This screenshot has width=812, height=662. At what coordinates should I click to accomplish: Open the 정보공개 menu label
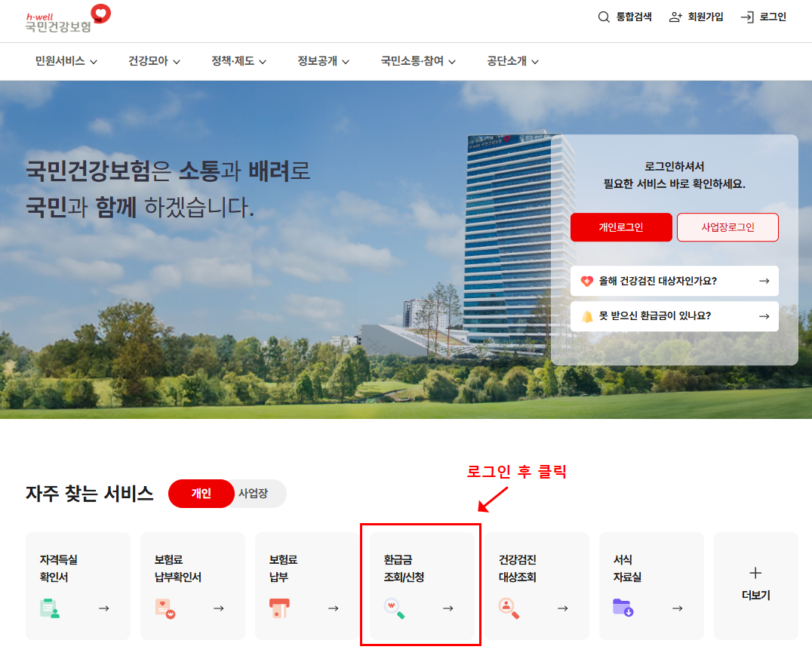tap(318, 61)
